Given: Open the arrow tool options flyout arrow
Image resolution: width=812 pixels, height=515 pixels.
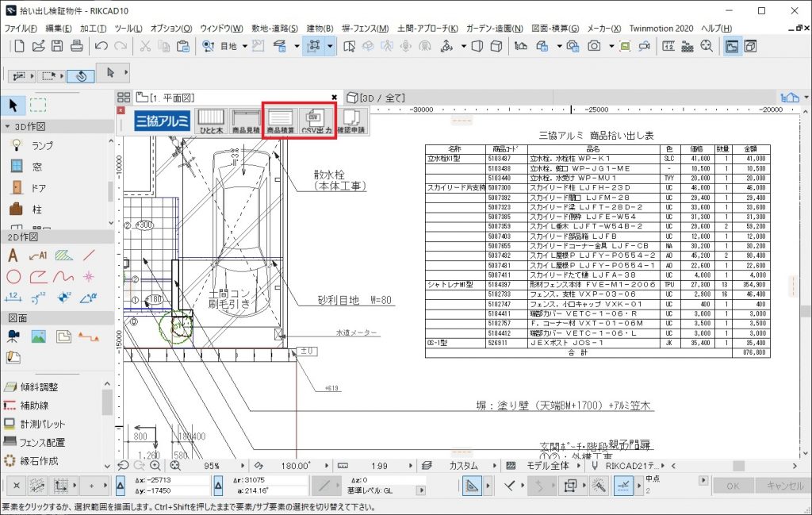Looking at the screenshot, I should point(126,72).
